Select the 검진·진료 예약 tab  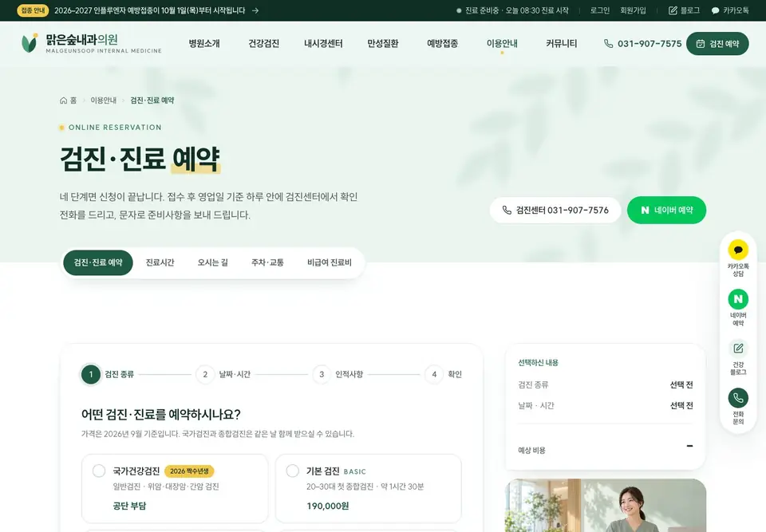[98, 262]
